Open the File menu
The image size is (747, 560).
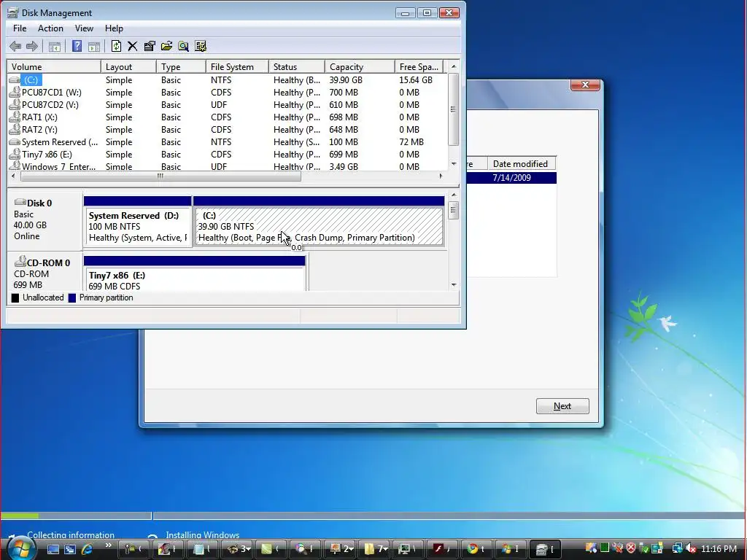click(x=20, y=28)
